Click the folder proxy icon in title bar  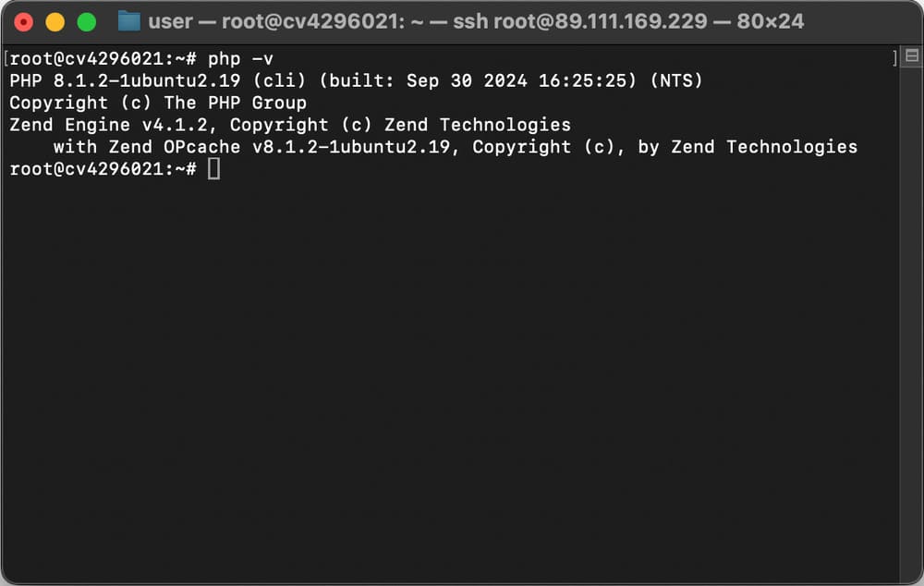129,22
